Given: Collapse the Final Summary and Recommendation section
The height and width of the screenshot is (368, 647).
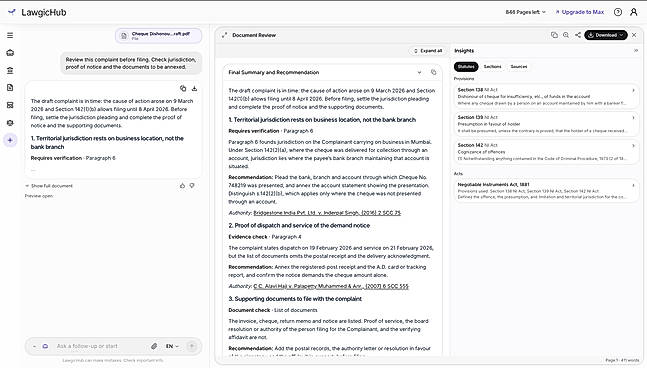Looking at the screenshot, I should [419, 72].
